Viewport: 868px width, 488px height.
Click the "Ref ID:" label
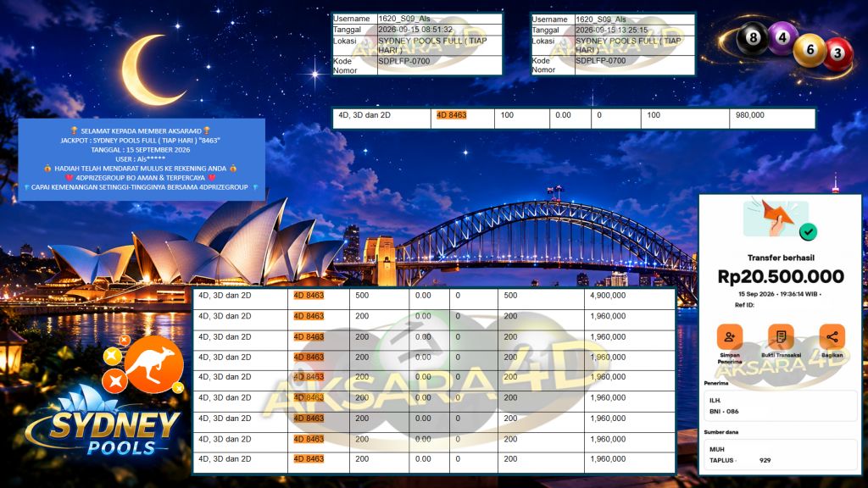tap(744, 305)
